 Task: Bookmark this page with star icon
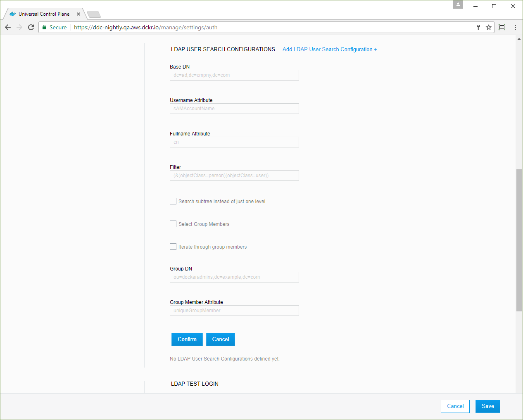(489, 27)
